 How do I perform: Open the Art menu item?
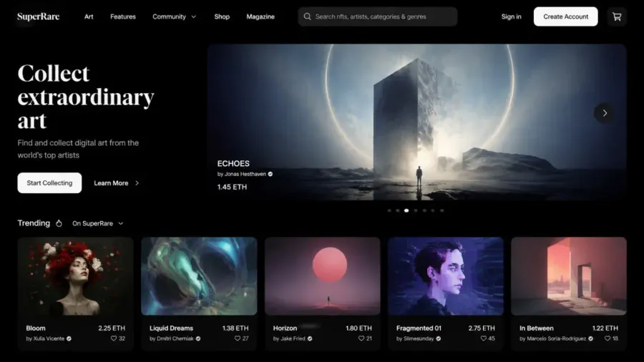click(89, 17)
